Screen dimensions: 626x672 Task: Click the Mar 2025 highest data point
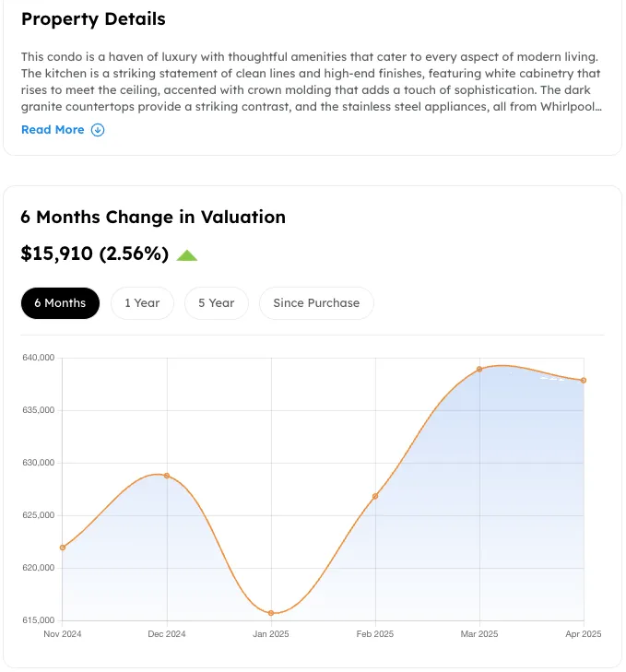click(x=479, y=369)
